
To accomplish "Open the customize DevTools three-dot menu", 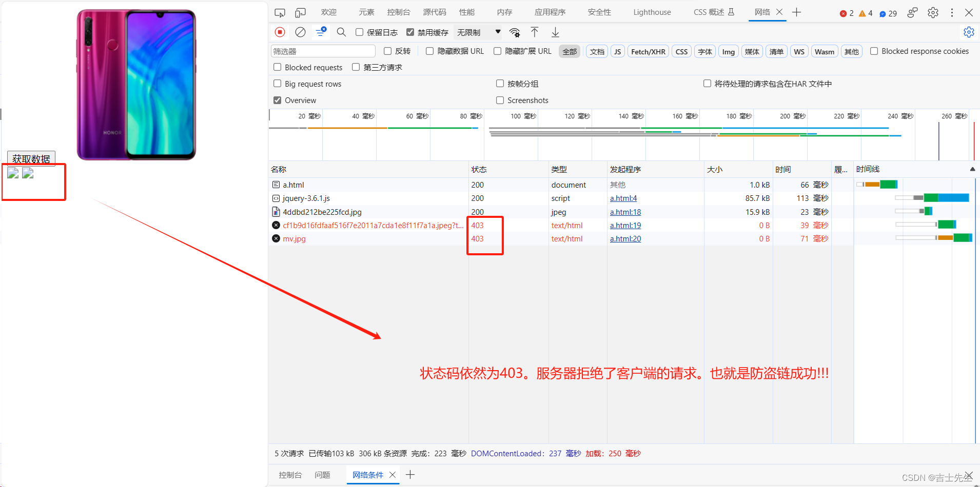I will pos(952,13).
